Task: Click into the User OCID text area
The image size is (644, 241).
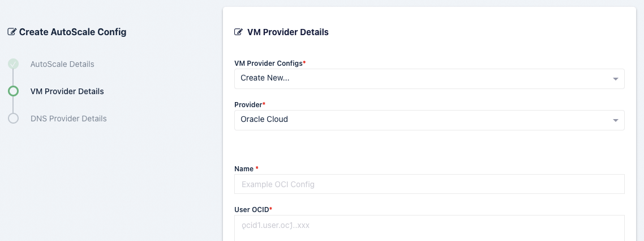Action: click(429, 227)
